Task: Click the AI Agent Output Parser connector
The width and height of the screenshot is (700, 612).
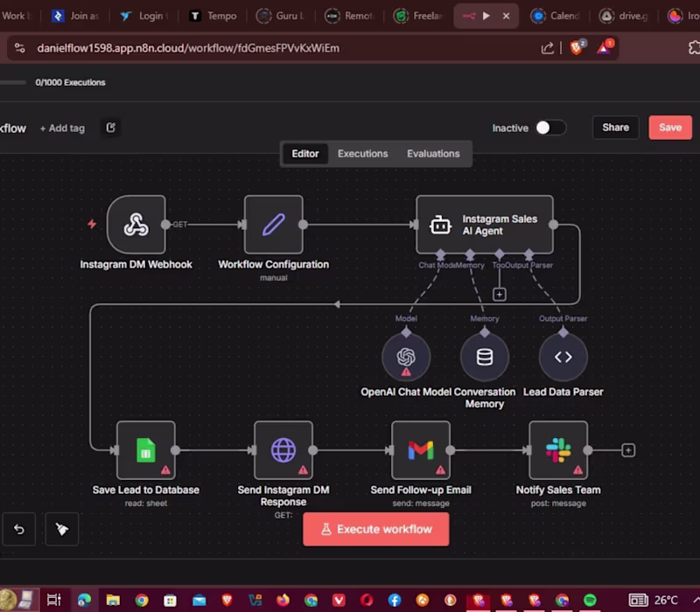Action: 528,254
